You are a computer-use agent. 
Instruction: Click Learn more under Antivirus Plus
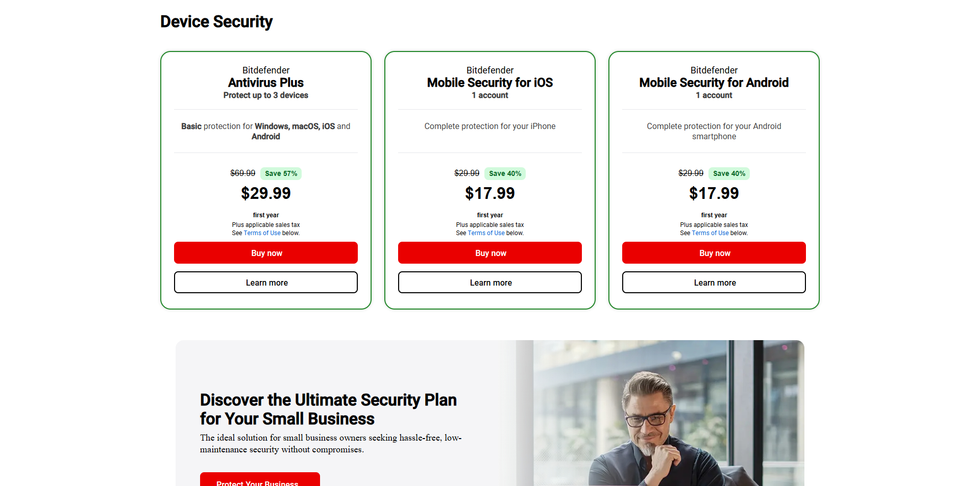click(265, 282)
